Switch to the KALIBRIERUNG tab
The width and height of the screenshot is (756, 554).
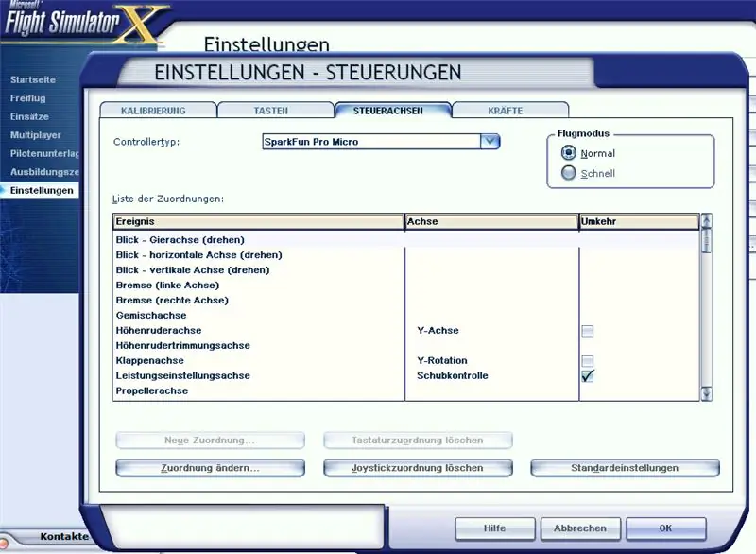[x=158, y=111]
